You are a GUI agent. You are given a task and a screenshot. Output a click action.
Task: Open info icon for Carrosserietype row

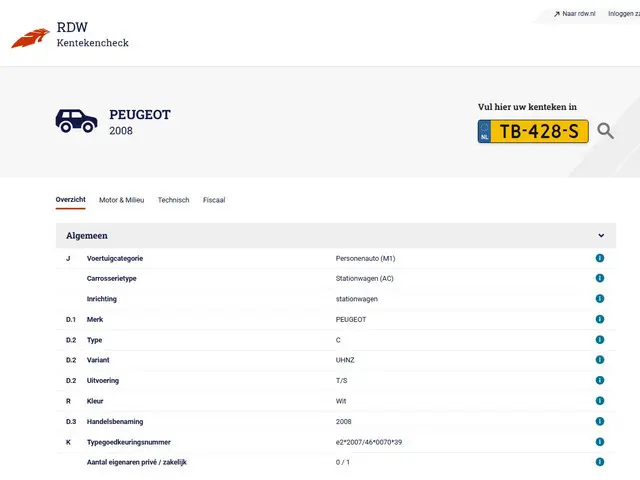click(x=600, y=278)
